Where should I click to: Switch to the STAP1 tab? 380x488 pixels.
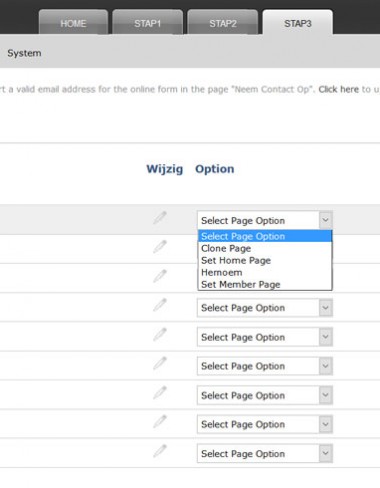[148, 23]
